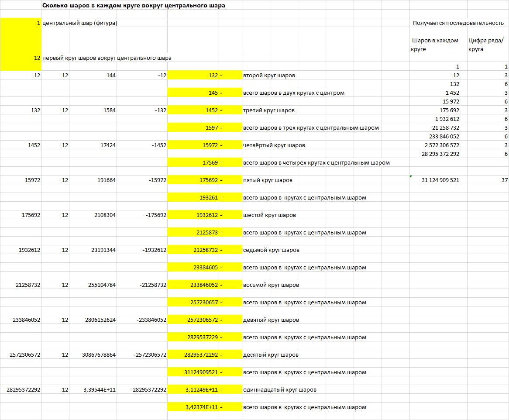Select the 'Получается последовательность' header cell
The image size is (509, 420).
[458, 23]
